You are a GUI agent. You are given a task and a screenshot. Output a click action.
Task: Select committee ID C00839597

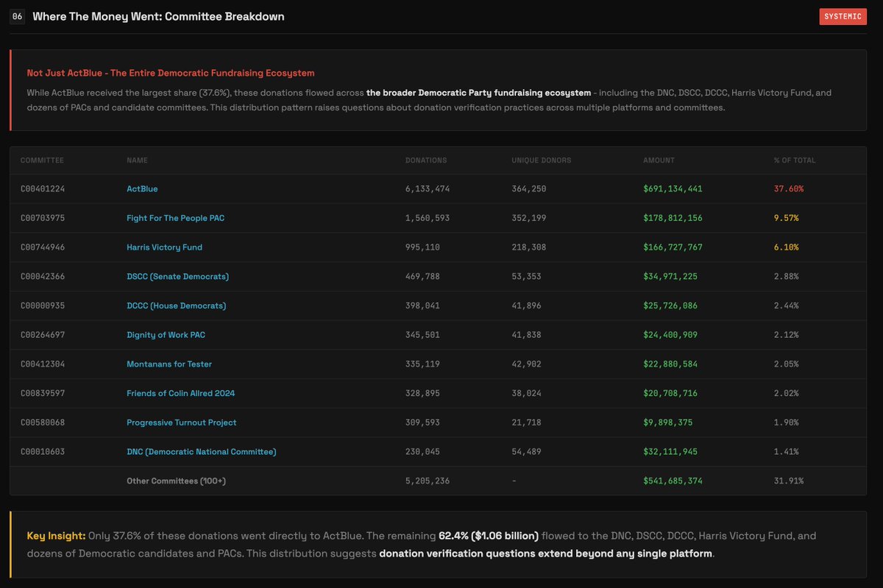click(x=43, y=394)
